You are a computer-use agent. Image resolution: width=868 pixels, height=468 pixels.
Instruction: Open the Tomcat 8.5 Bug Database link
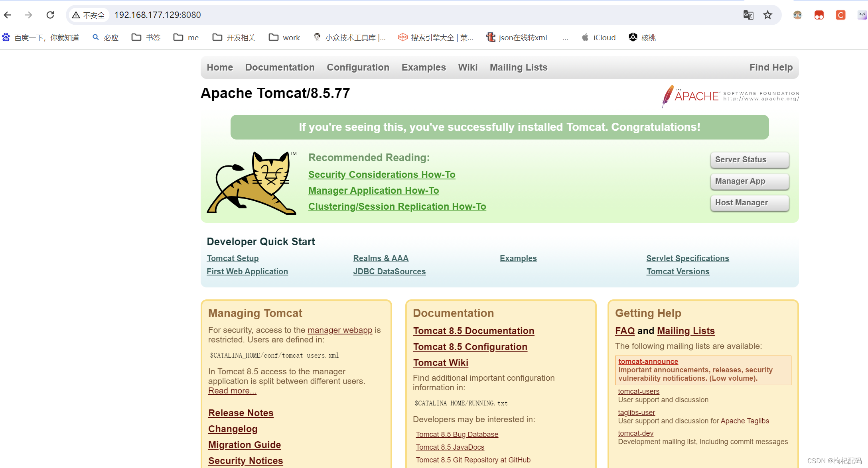click(457, 435)
